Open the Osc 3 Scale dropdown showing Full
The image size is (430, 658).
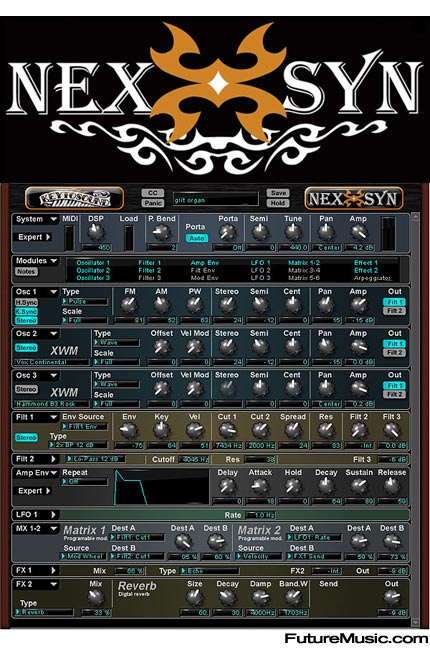click(x=117, y=404)
